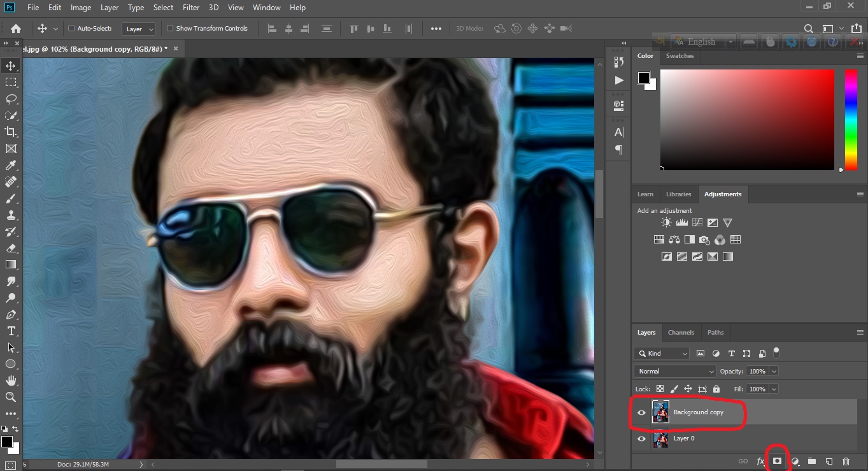
Task: Click the foreground color swatch in Color panel
Action: tap(644, 78)
